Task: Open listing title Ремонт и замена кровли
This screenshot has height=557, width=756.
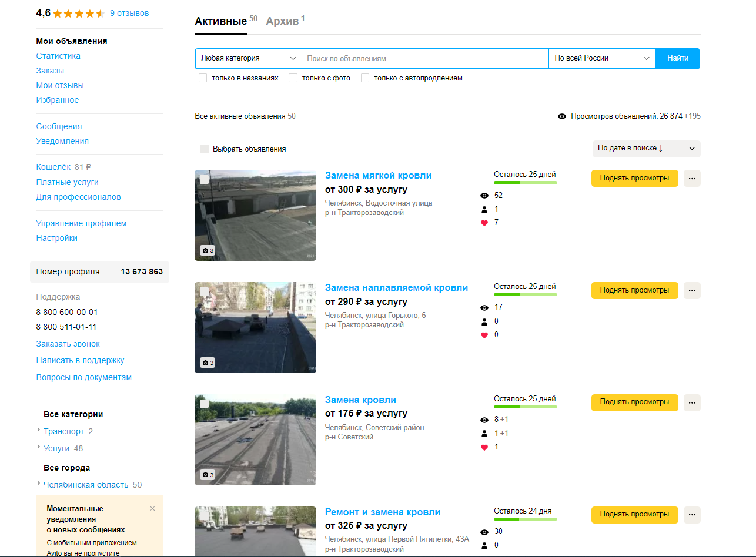Action: [x=383, y=512]
